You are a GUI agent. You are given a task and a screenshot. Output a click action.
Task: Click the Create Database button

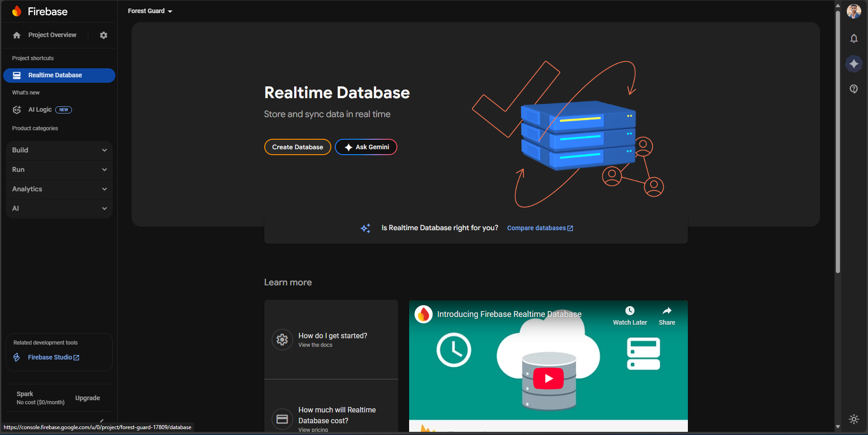297,147
